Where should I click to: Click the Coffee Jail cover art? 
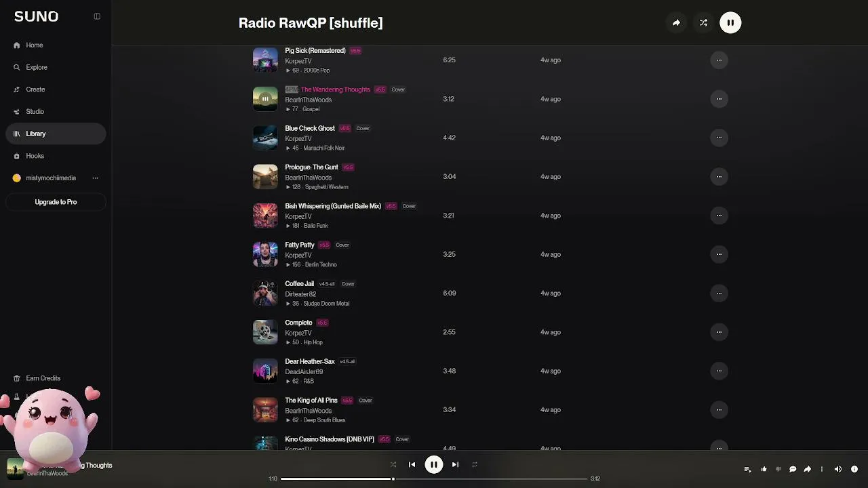[265, 293]
